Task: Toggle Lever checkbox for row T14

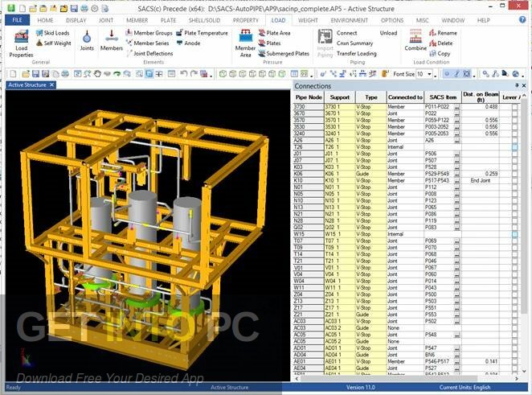Action: pyautogui.click(x=515, y=254)
